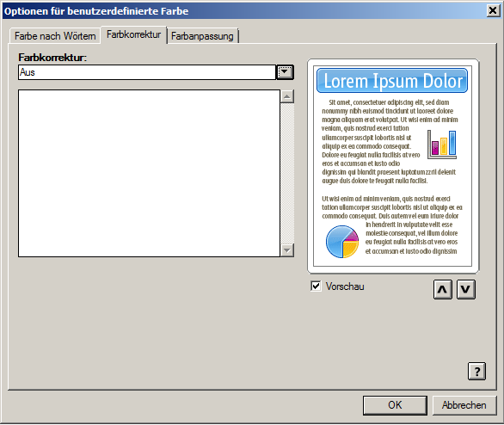
Task: Uncheck the Vorschau checkbox
Action: pyautogui.click(x=316, y=286)
